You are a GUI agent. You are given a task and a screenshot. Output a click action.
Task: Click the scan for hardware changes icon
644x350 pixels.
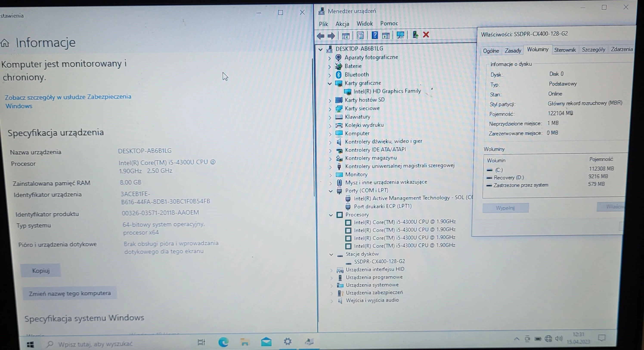tap(400, 35)
